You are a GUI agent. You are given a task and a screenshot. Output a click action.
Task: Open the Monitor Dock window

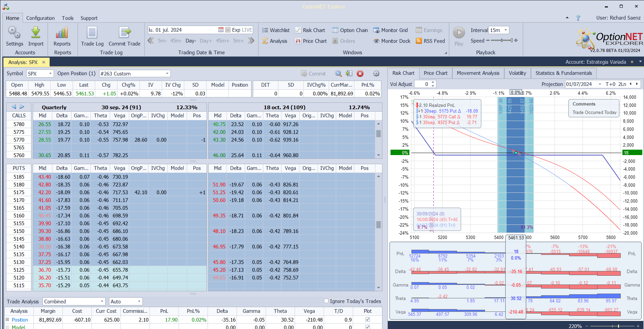[x=392, y=41]
